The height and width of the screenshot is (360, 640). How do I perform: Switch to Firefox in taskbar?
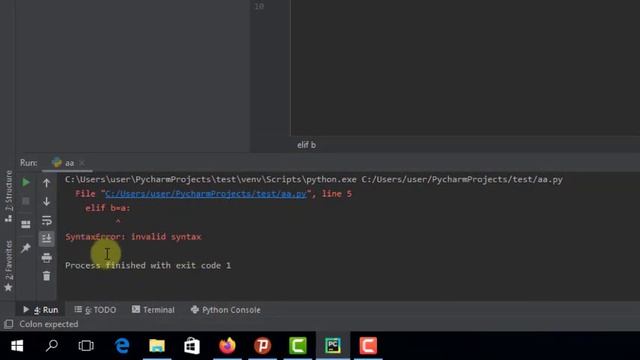click(227, 346)
